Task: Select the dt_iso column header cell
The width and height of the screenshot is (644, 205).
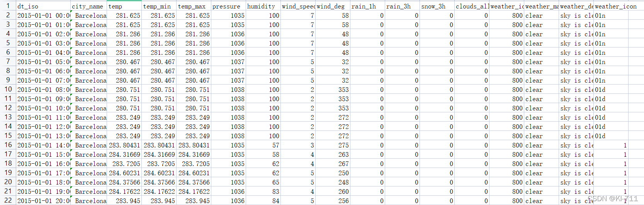Action: 43,6
